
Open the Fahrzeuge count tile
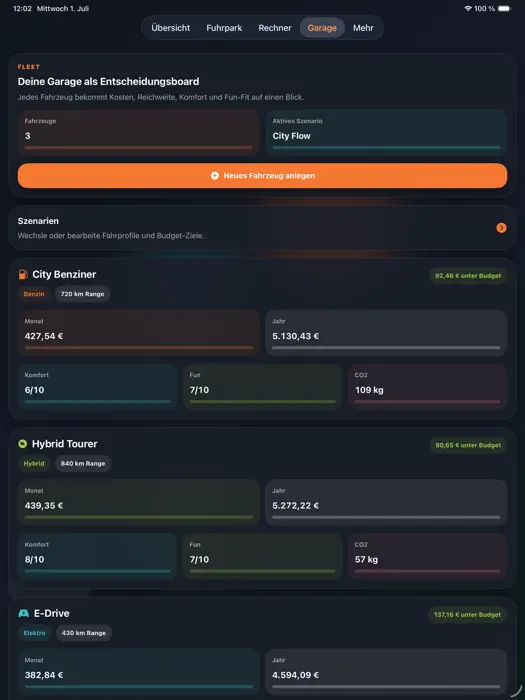pos(139,133)
